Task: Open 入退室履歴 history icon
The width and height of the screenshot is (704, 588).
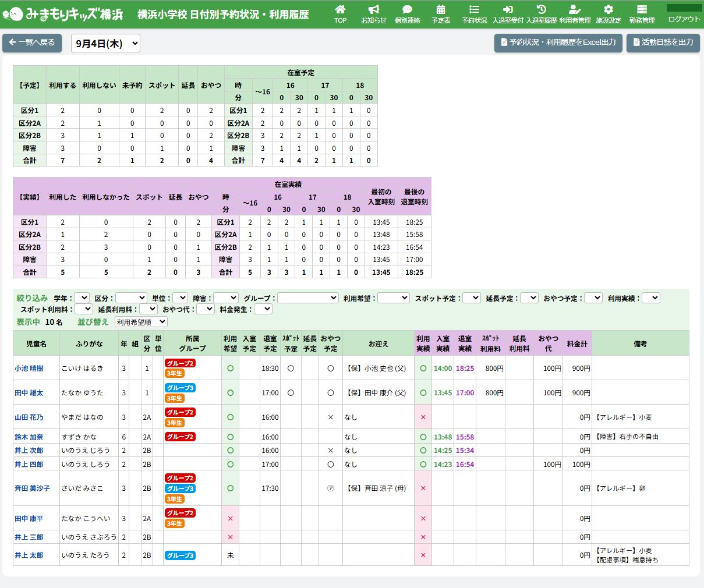Action: point(542,10)
